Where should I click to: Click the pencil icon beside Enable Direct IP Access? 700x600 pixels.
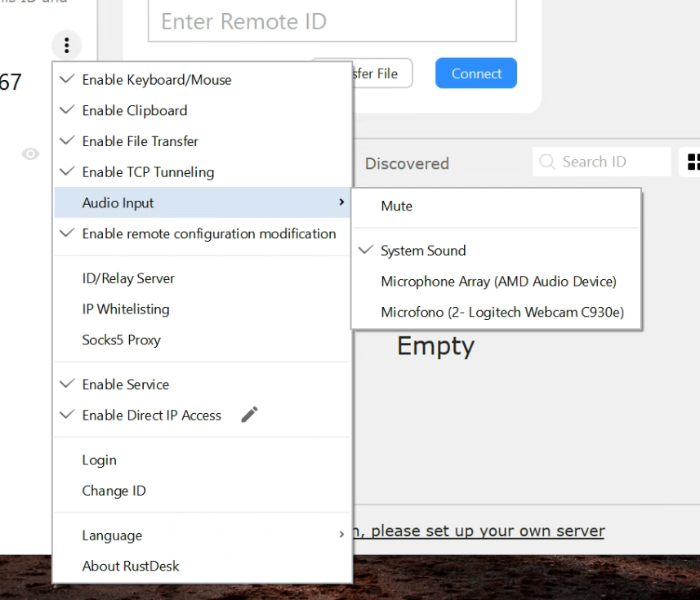pos(249,415)
